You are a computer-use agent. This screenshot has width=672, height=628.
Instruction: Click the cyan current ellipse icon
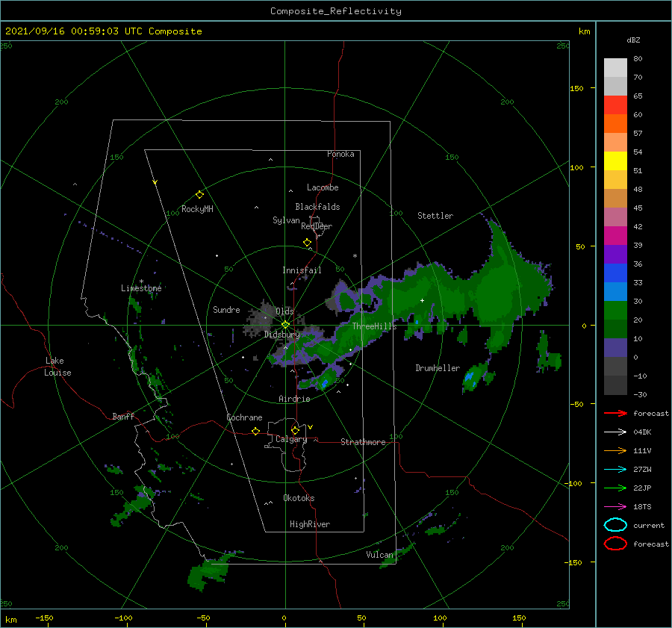[615, 525]
